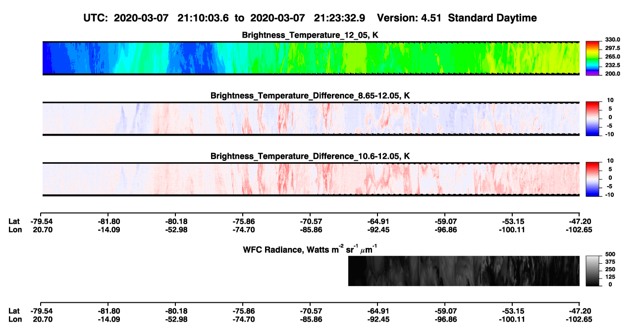Click latitude '-75.86' on the upper axis
Image resolution: width=644 pixels, height=330 pixels.
243,222
